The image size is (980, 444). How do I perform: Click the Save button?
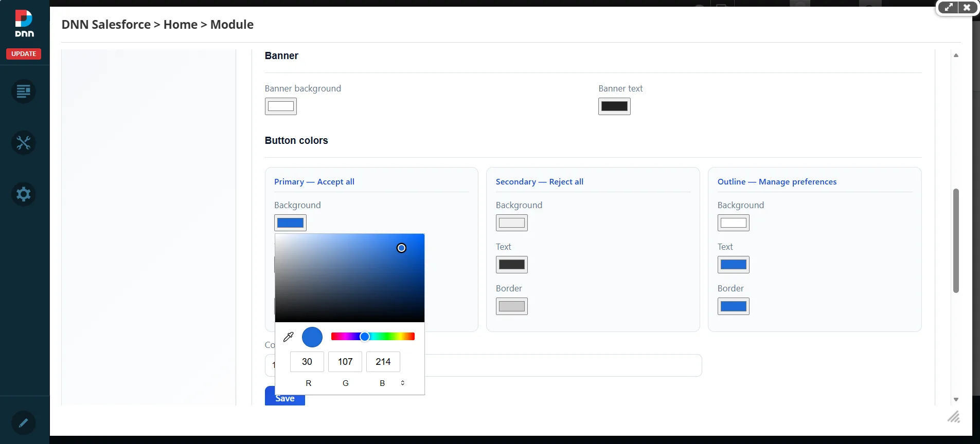285,396
